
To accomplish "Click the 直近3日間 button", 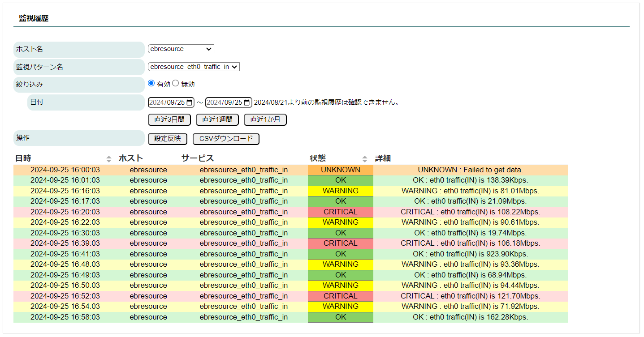I will pyautogui.click(x=169, y=119).
